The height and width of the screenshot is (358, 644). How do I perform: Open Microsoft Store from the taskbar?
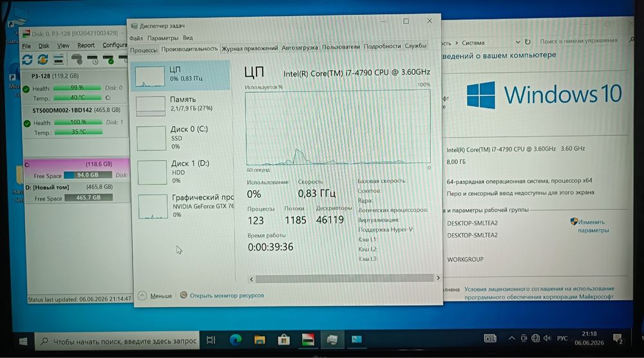click(283, 339)
